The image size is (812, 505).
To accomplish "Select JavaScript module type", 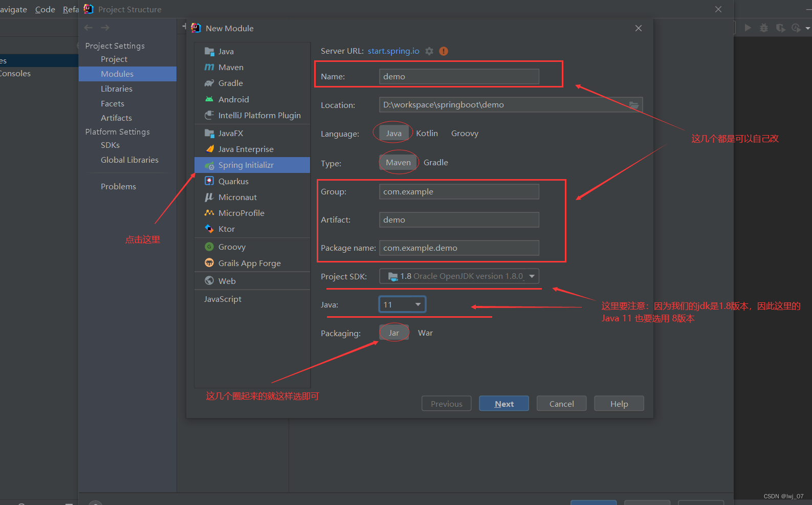I will pyautogui.click(x=252, y=299).
